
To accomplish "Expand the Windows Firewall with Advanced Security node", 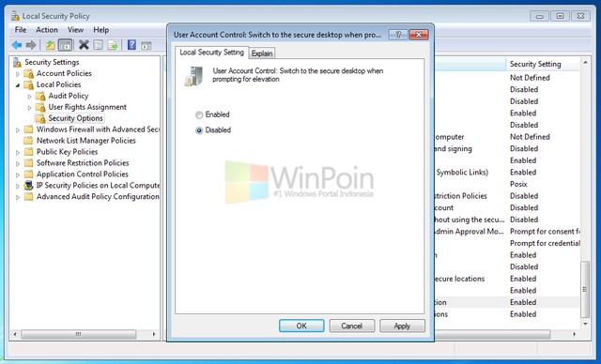I will (18, 130).
